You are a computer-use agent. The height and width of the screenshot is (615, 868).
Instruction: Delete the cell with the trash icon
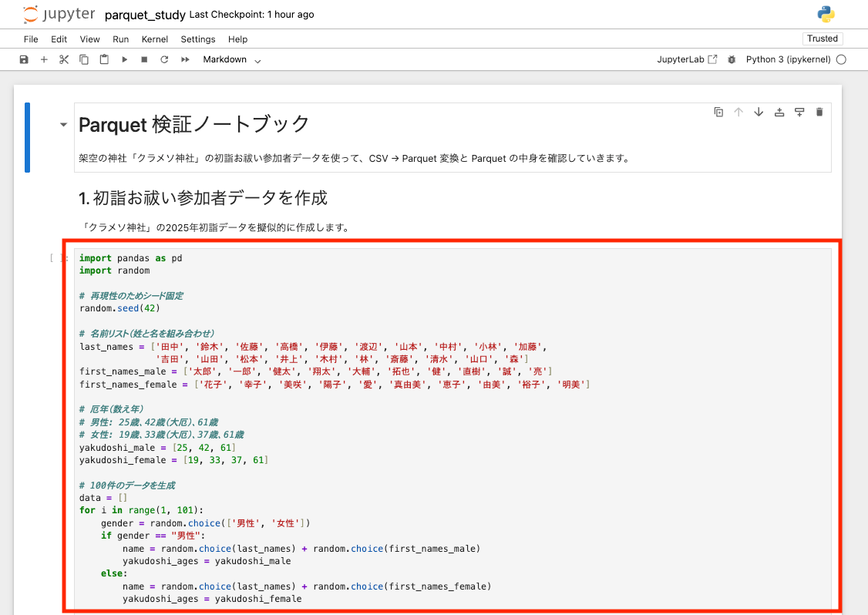(819, 111)
